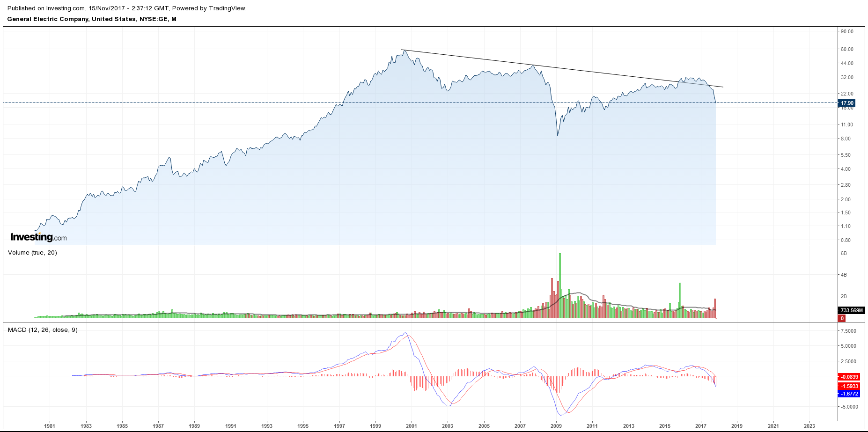Click the Volume (true, 20) indicator label

pyautogui.click(x=32, y=253)
